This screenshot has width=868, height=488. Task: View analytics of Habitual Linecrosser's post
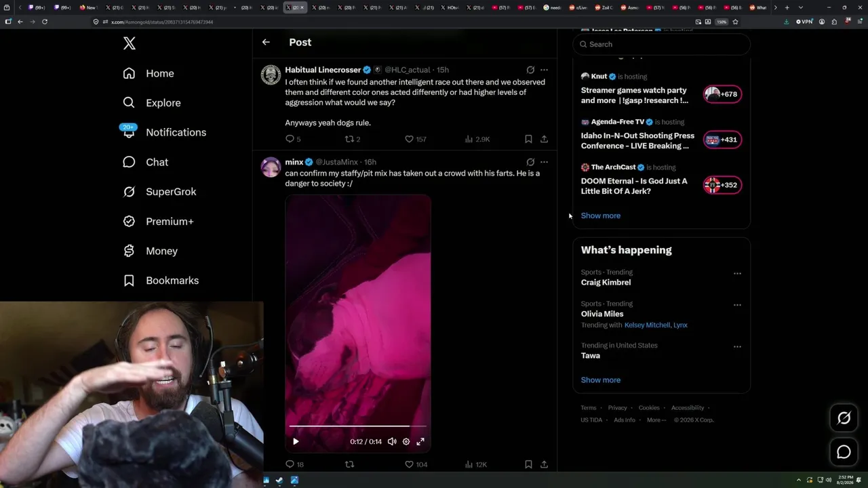click(477, 139)
